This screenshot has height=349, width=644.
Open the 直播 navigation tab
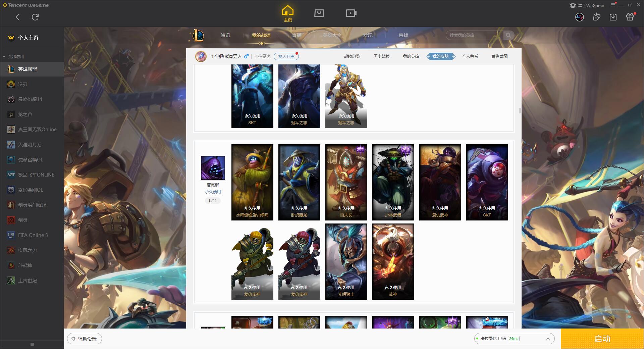pyautogui.click(x=297, y=35)
